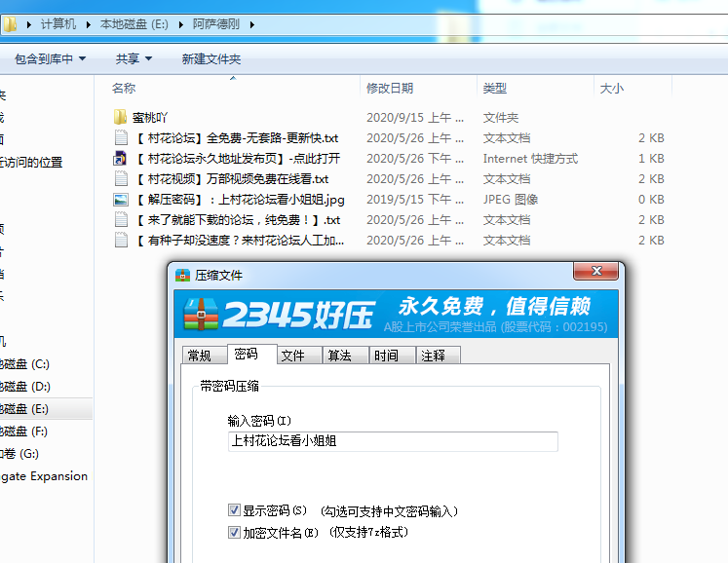Screen dimensions: 728x563
Task: Select the 全免费-无套路-更新快.txt file icon
Action: [120, 137]
